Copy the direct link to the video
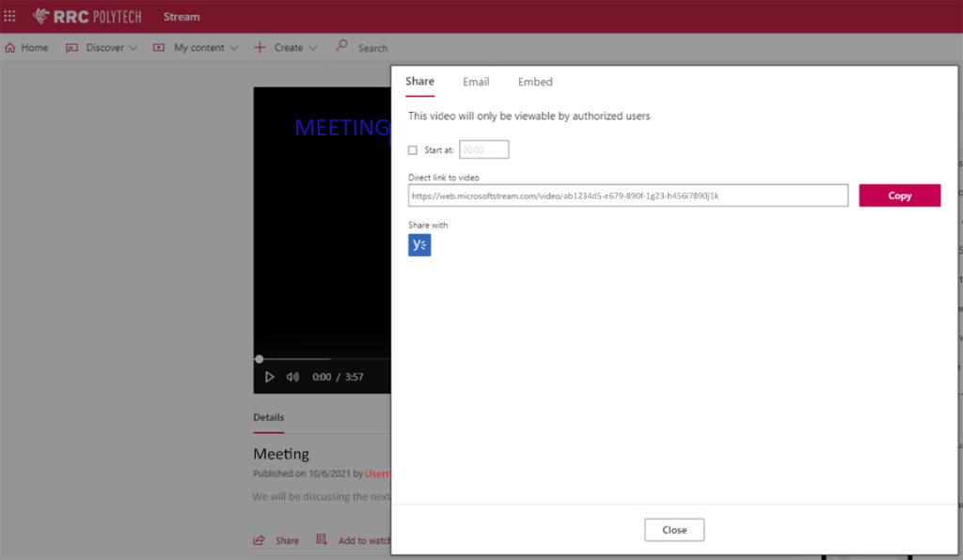 [899, 194]
